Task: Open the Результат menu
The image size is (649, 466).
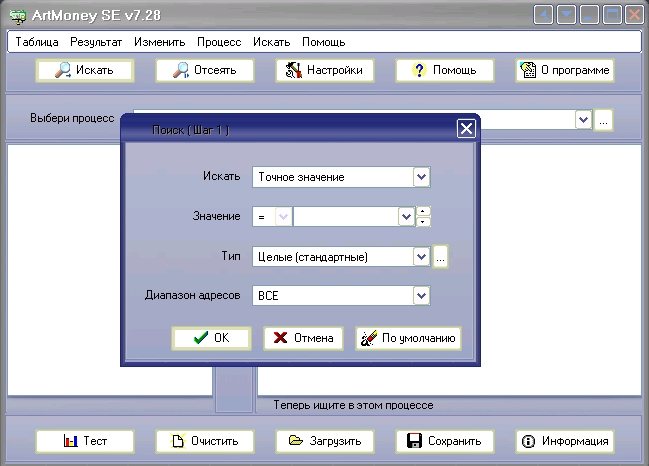Action: pyautogui.click(x=96, y=42)
